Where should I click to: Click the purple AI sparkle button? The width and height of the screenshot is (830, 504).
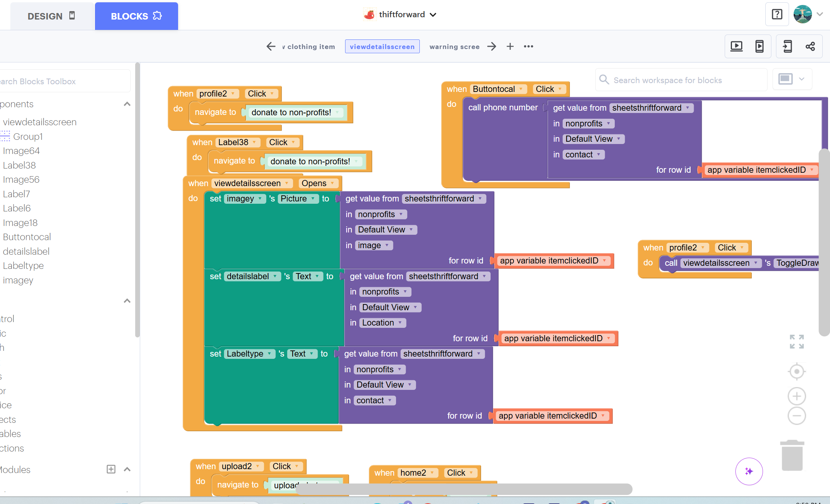click(x=749, y=471)
